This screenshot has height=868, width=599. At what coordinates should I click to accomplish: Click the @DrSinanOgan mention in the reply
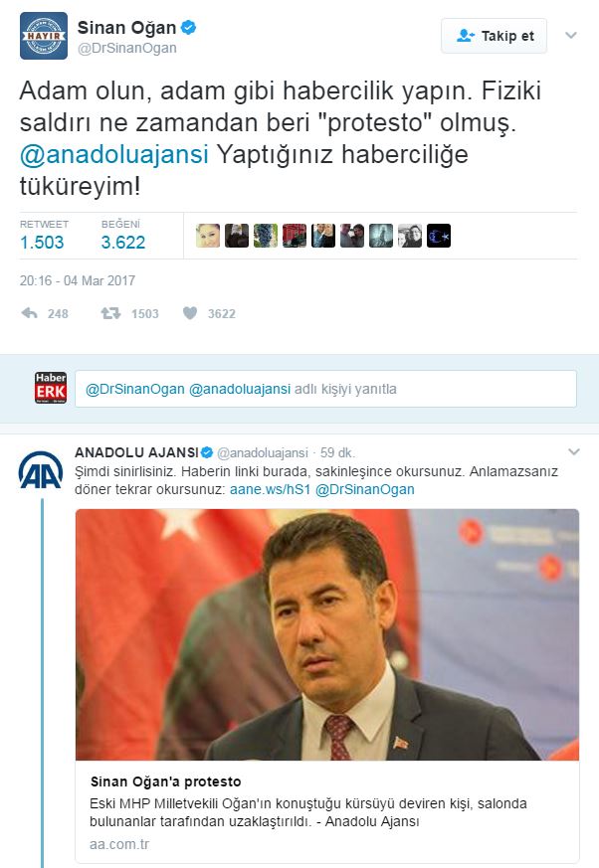[x=364, y=489]
